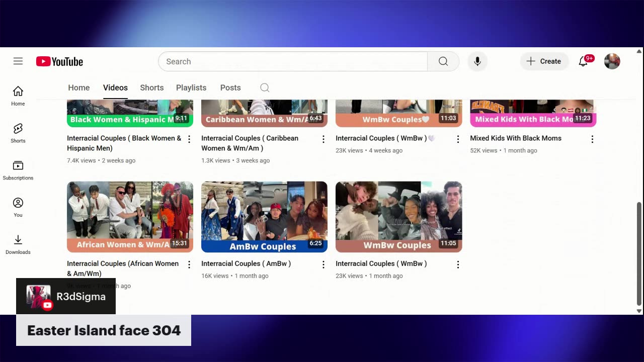Screen dimensions: 644x362
Task: Open the You section in the sidebar
Action: 18,207
